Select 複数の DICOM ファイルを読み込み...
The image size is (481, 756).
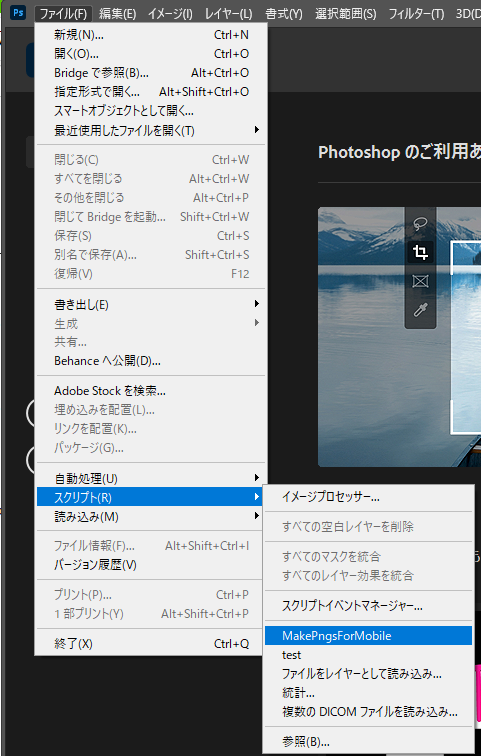(369, 712)
